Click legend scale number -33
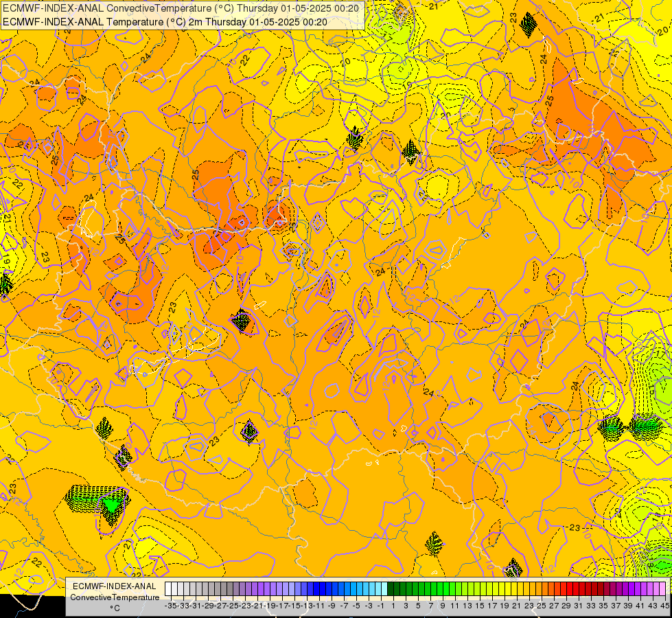This screenshot has width=672, height=618. pos(183,606)
